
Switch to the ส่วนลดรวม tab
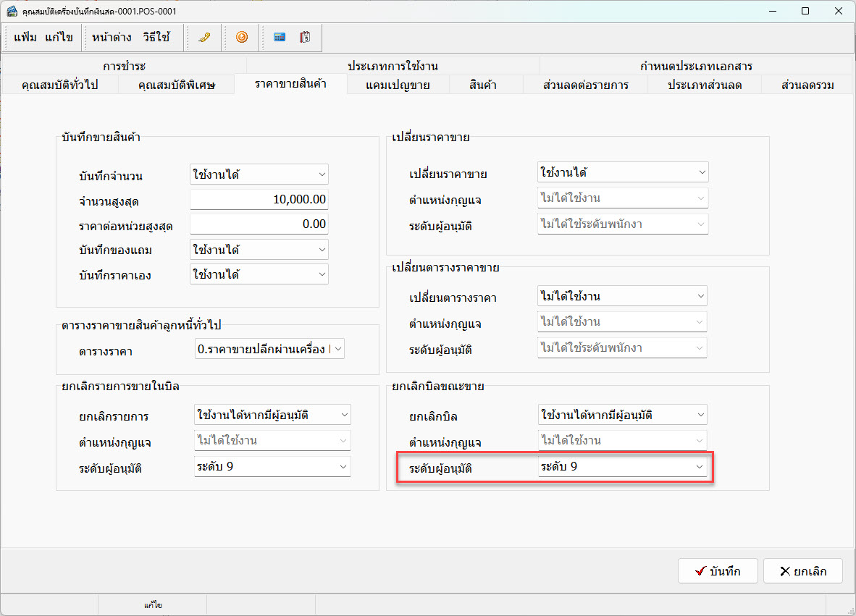pos(807,85)
